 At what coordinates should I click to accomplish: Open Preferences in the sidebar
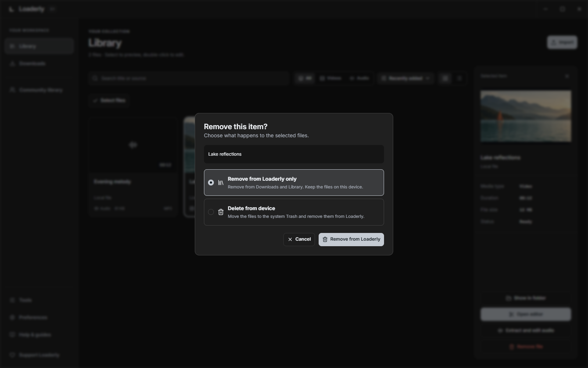coord(39,318)
